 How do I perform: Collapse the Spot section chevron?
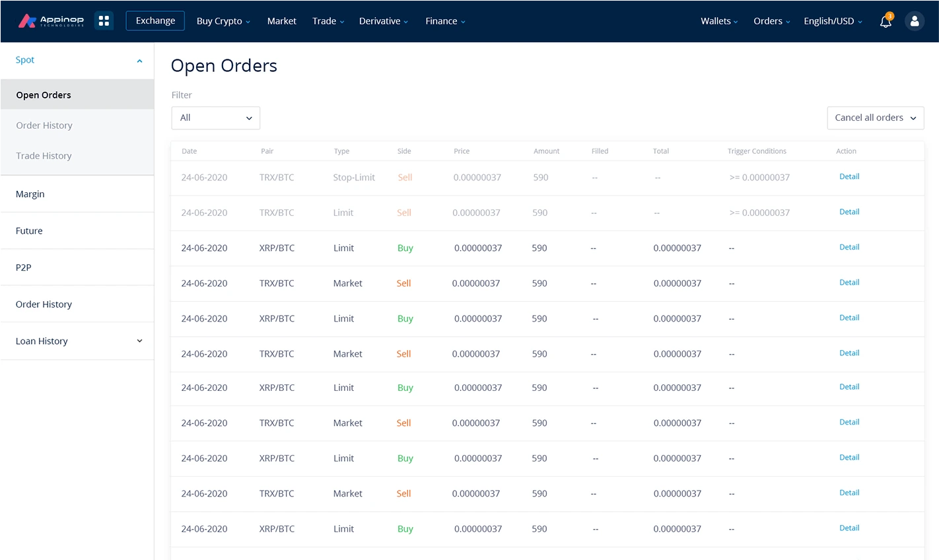point(139,61)
